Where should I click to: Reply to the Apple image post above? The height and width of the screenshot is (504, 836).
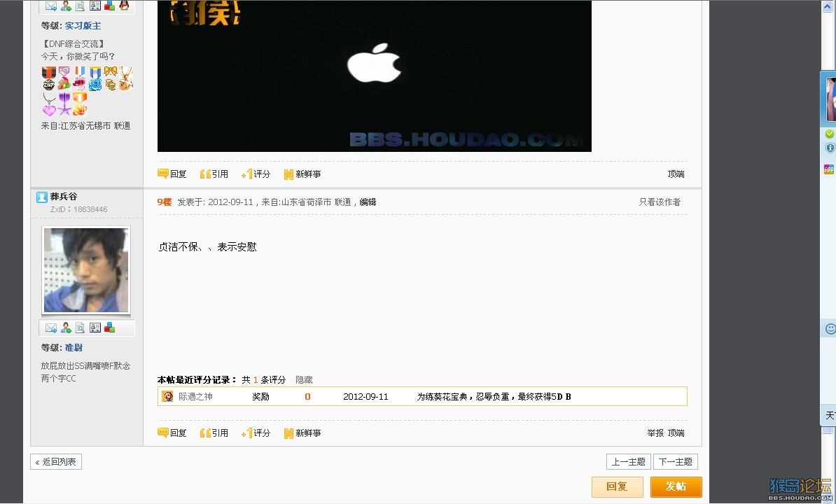[172, 174]
